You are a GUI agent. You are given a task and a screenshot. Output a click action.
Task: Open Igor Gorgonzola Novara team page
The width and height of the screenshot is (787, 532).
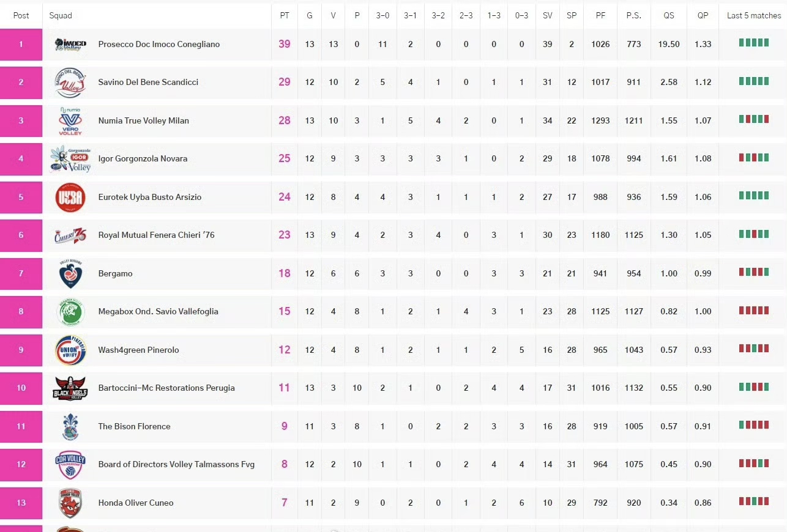(x=143, y=158)
